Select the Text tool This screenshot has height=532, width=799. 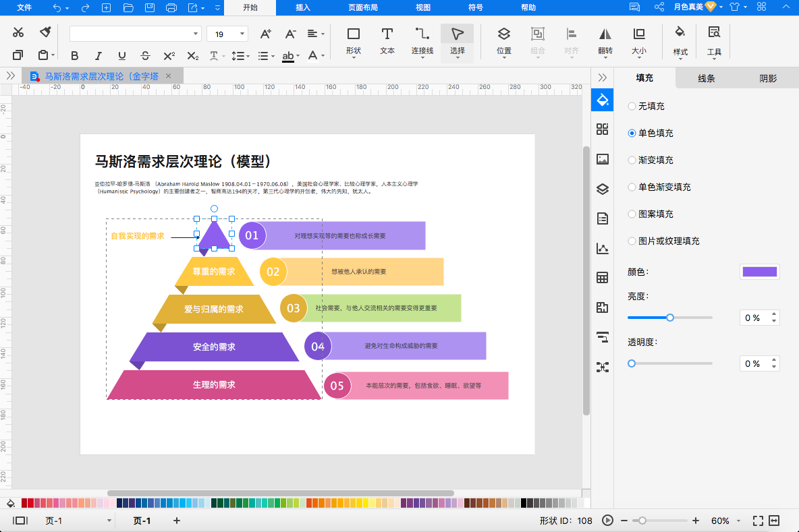pyautogui.click(x=387, y=41)
